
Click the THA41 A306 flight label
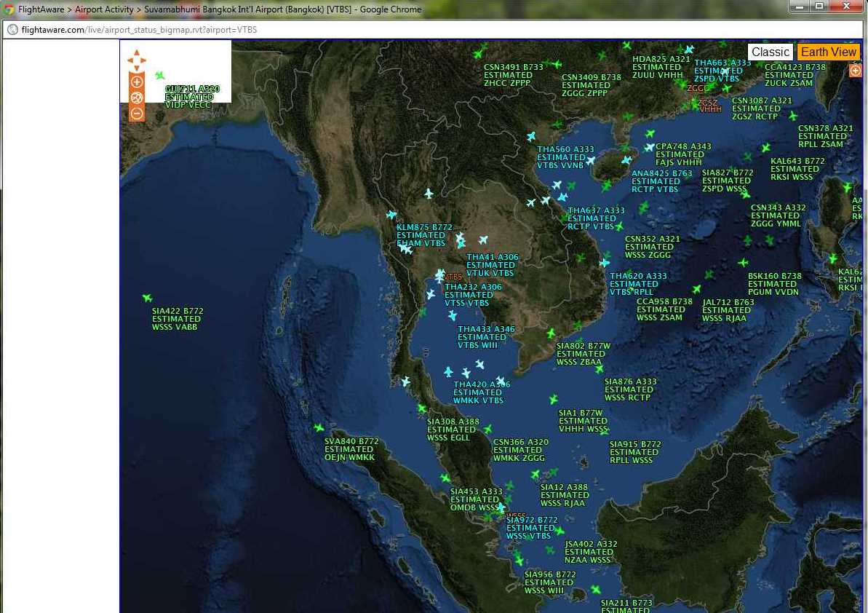click(x=492, y=265)
